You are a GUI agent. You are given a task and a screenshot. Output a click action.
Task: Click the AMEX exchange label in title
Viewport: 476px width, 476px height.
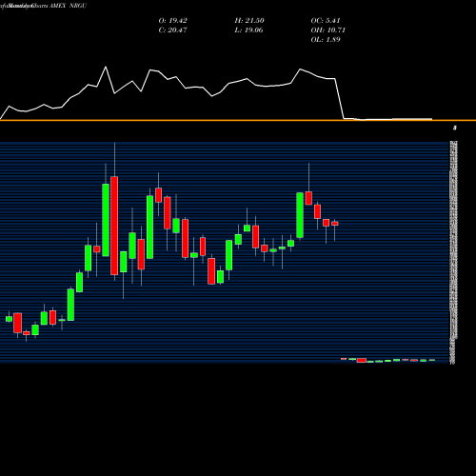[57, 6]
